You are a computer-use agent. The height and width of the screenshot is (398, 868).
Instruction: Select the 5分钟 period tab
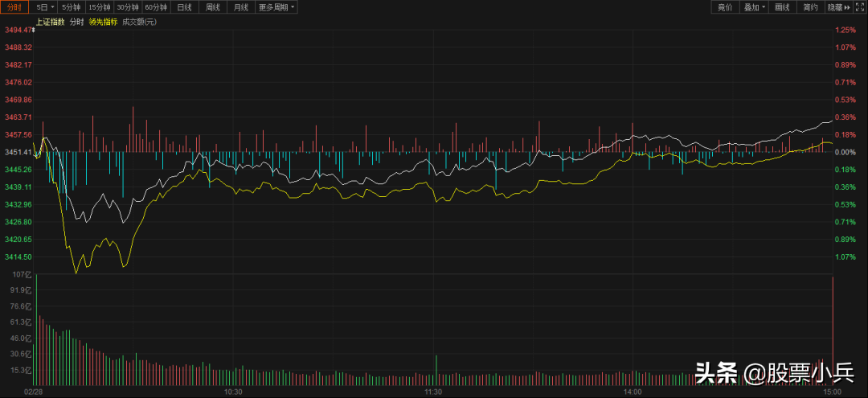[72, 7]
